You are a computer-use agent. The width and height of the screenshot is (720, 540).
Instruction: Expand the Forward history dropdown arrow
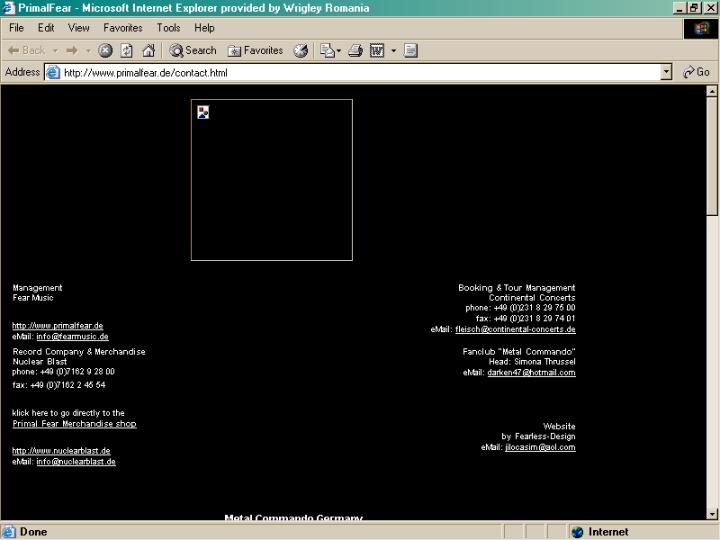point(88,51)
